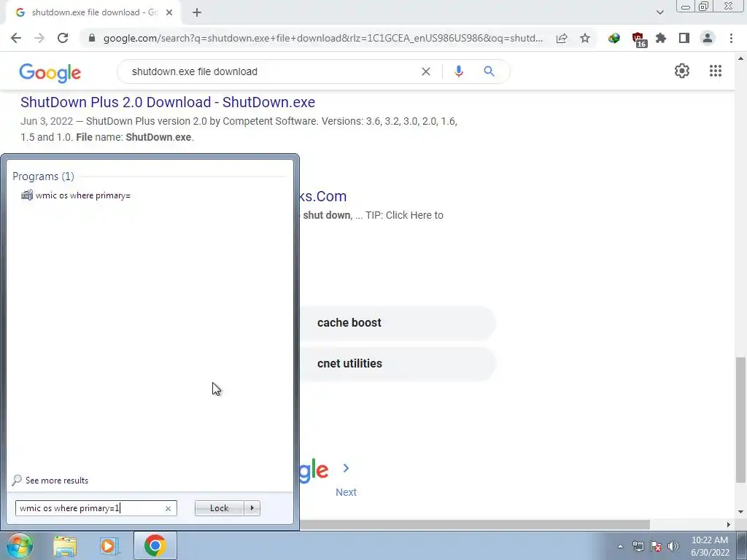Click the padlock site info icon
The image size is (747, 560).
point(92,38)
